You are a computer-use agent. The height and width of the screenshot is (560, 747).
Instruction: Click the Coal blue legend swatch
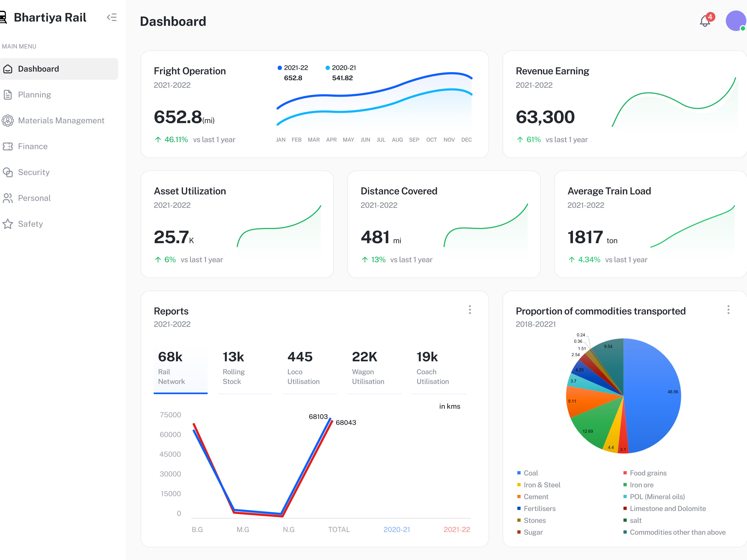pos(519,473)
